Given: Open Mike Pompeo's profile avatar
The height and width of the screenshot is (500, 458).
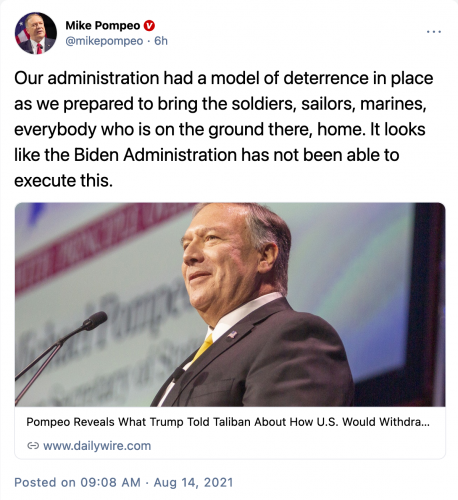Looking at the screenshot, I should point(36,33).
